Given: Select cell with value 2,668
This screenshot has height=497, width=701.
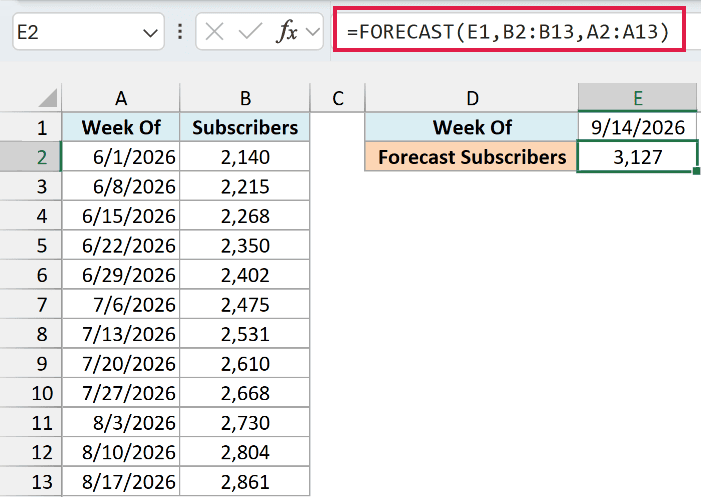Looking at the screenshot, I should point(245,393).
